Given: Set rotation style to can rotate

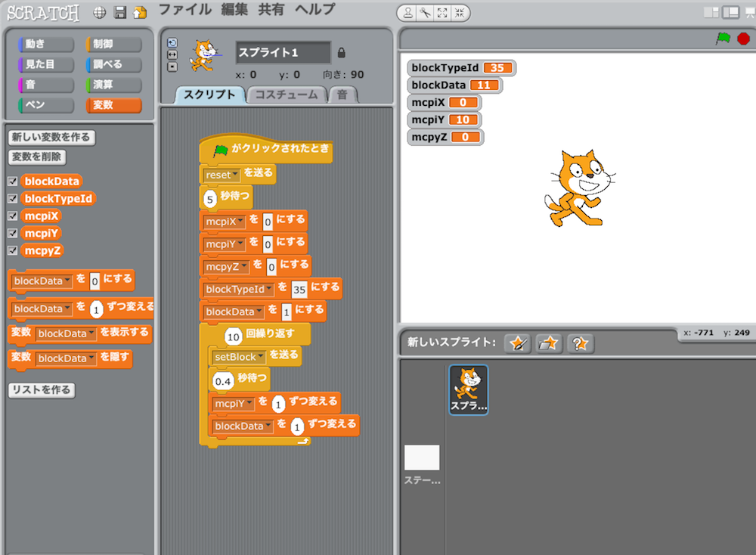Looking at the screenshot, I should (172, 43).
